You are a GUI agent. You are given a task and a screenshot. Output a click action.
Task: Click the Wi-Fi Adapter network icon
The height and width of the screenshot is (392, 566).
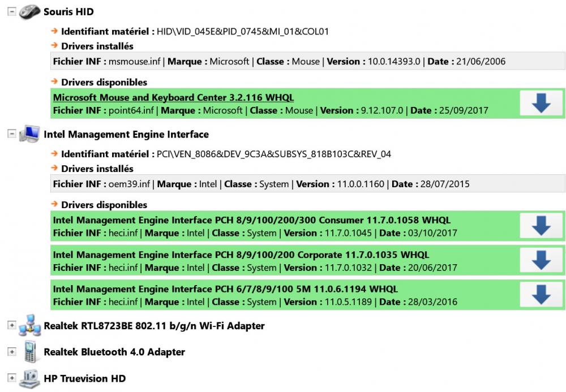click(x=29, y=325)
